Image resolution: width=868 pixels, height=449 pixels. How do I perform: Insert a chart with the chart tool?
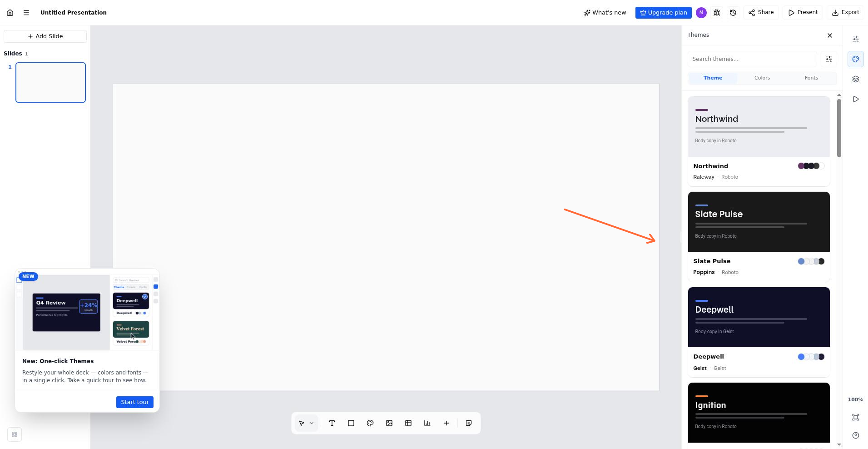pyautogui.click(x=427, y=423)
